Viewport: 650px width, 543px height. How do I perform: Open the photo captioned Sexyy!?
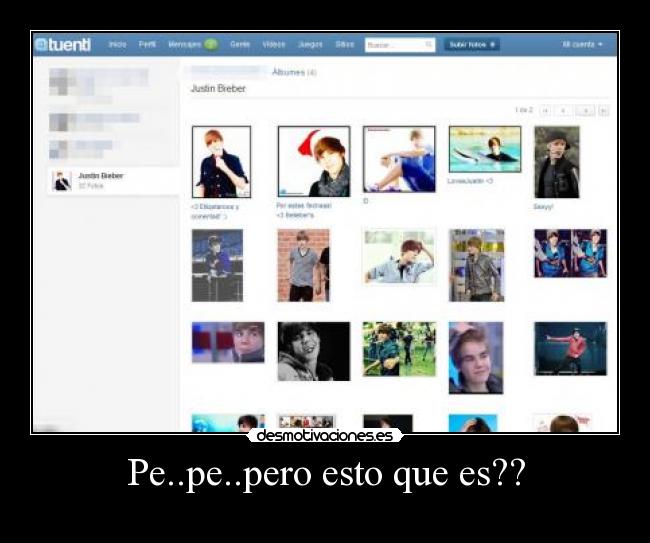click(x=557, y=162)
